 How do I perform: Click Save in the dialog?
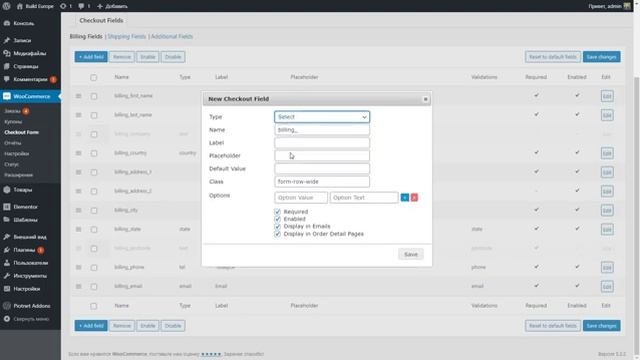411,254
